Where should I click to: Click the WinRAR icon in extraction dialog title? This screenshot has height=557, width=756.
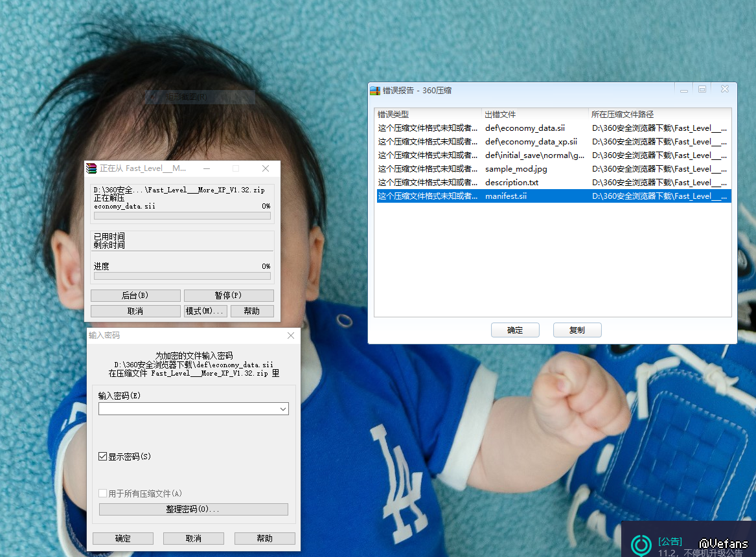pyautogui.click(x=91, y=168)
